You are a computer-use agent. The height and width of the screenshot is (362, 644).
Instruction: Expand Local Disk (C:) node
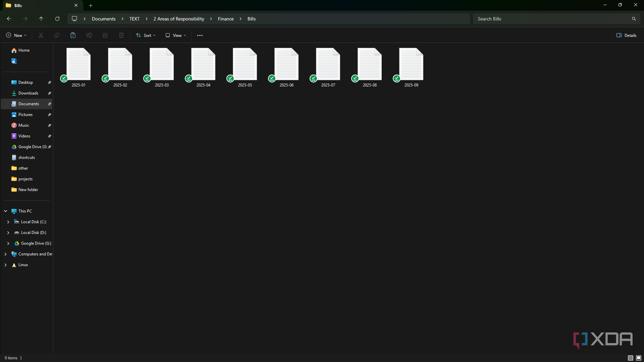pos(8,222)
